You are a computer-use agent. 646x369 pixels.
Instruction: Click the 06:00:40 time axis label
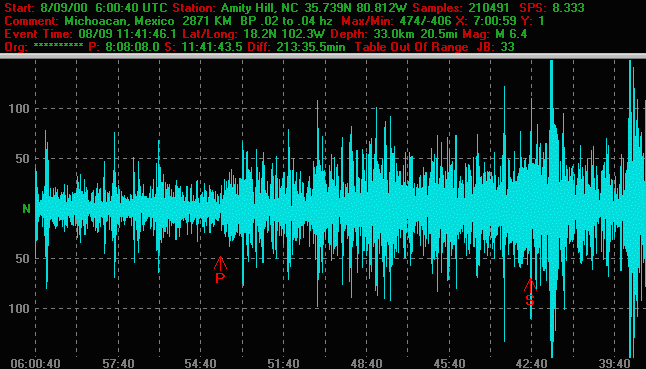[x=35, y=364]
